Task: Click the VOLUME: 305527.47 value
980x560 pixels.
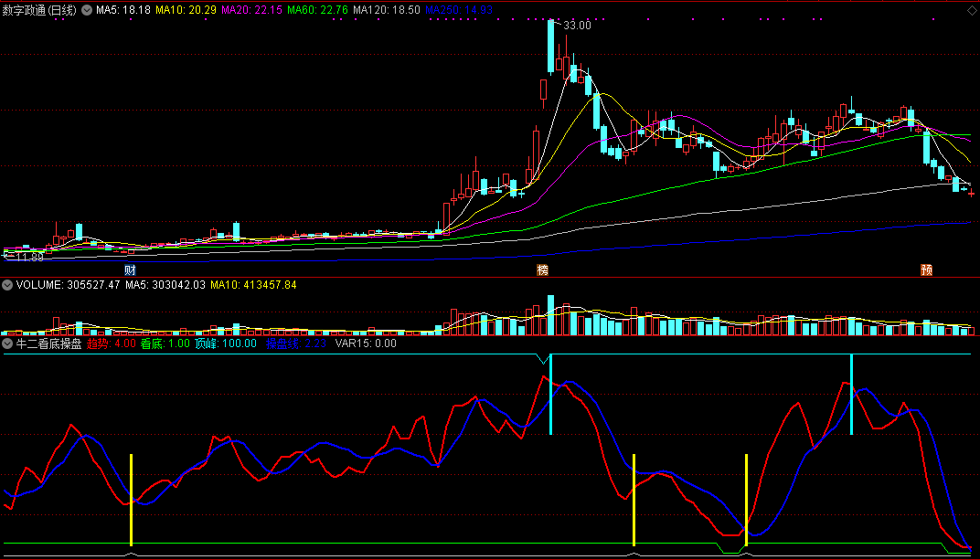Action: point(68,285)
